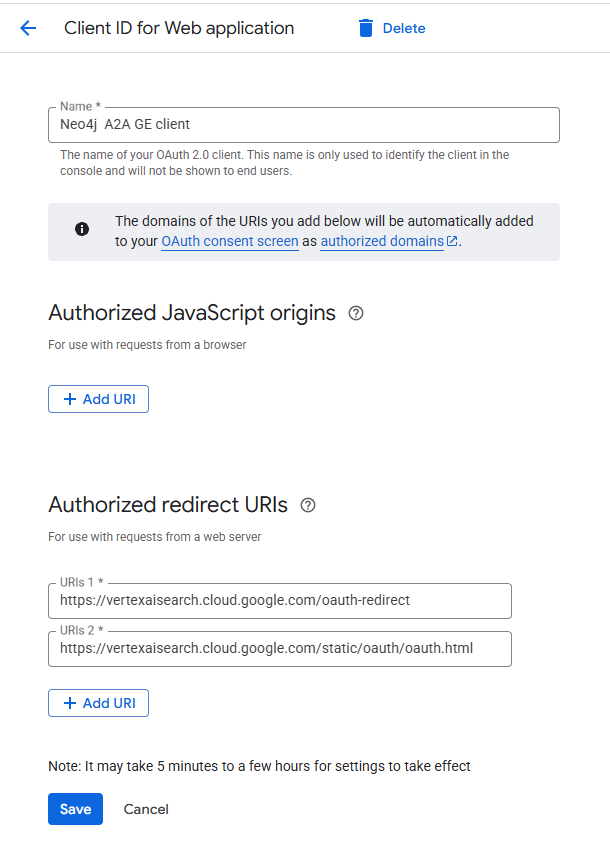The image size is (610, 841).
Task: Click the Authorized redirect URIs heading
Action: (168, 505)
